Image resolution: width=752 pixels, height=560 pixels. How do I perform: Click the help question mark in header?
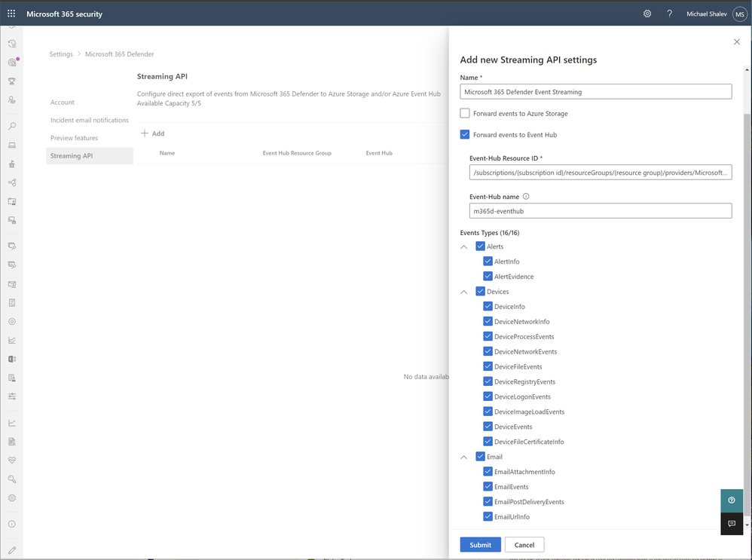coord(670,14)
